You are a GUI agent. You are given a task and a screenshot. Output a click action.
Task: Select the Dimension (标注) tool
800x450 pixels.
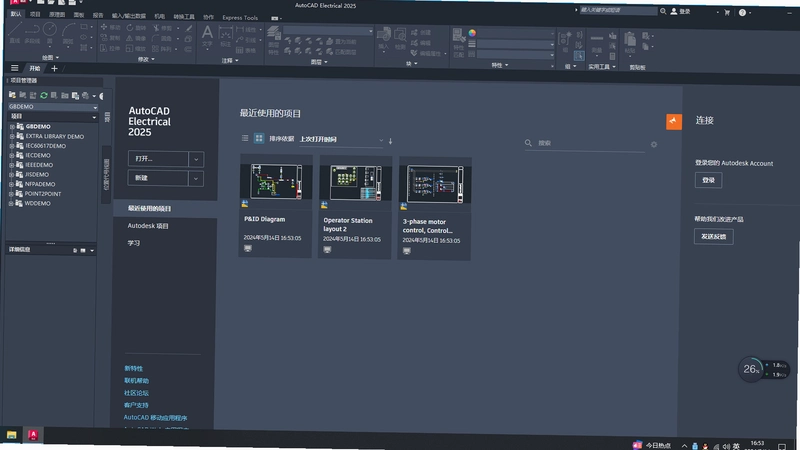(x=225, y=38)
